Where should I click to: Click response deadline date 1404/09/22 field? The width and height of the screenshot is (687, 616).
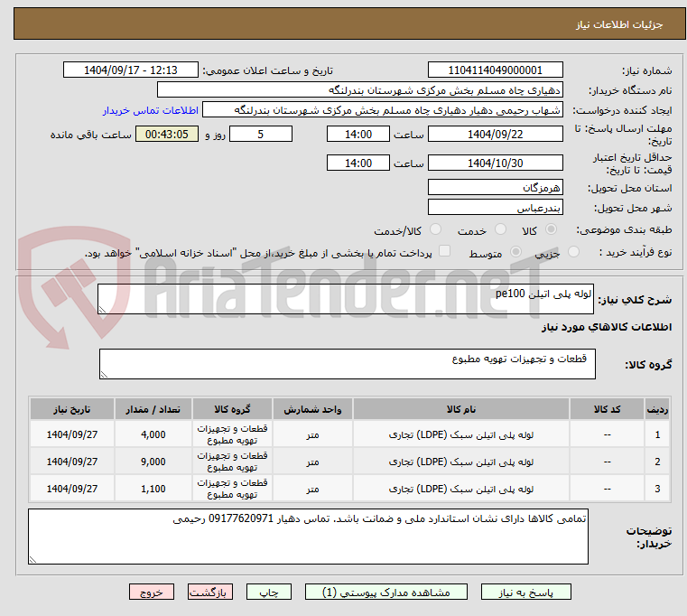point(495,134)
